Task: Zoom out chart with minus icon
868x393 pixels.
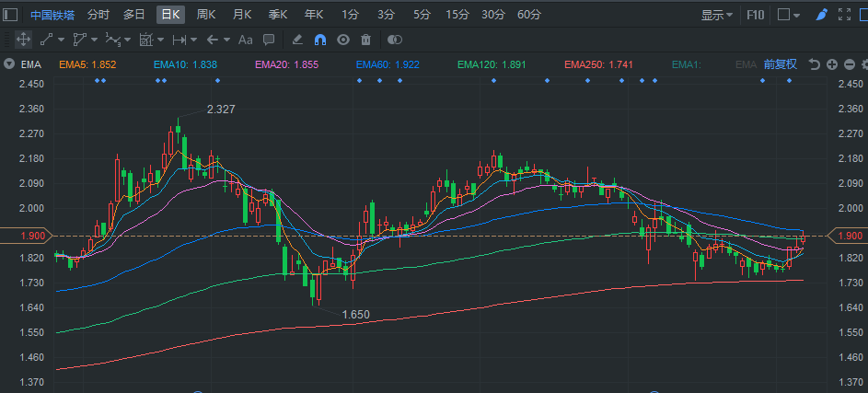Action: (x=850, y=64)
